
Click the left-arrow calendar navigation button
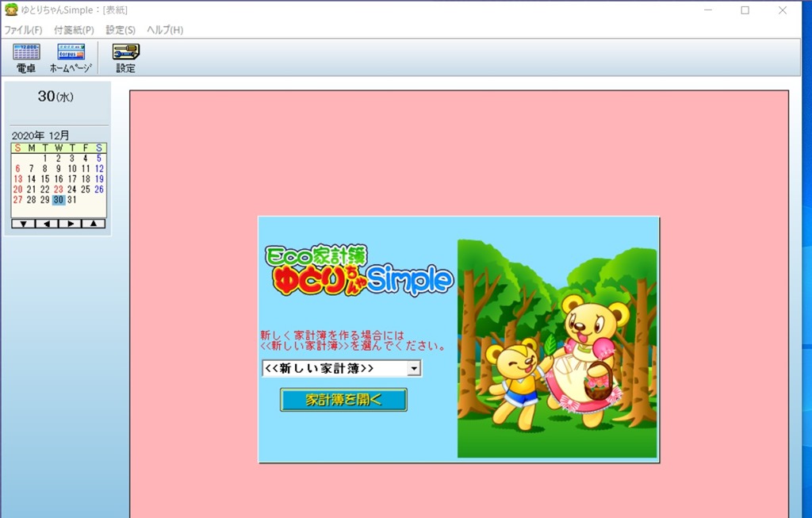(47, 224)
